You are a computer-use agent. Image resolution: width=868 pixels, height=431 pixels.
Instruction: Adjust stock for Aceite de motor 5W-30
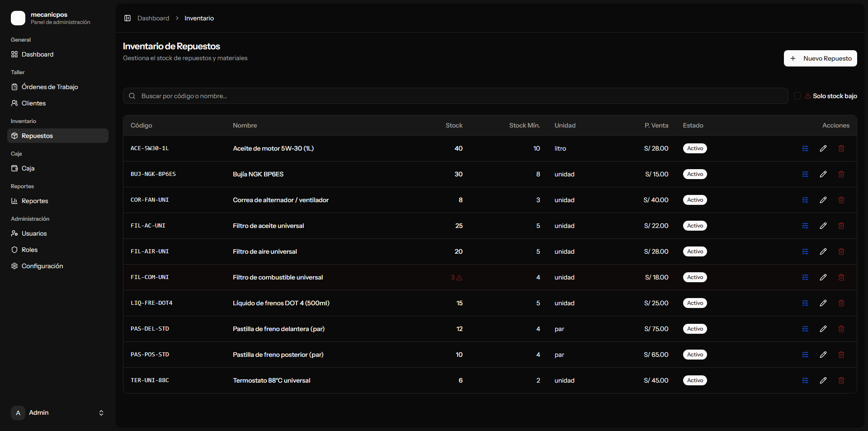tap(805, 148)
